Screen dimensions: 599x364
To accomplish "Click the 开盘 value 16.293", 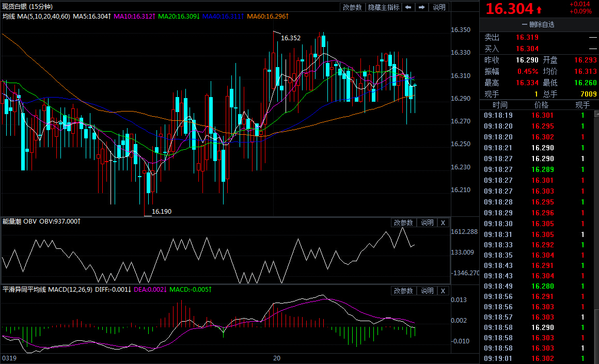I will point(585,60).
